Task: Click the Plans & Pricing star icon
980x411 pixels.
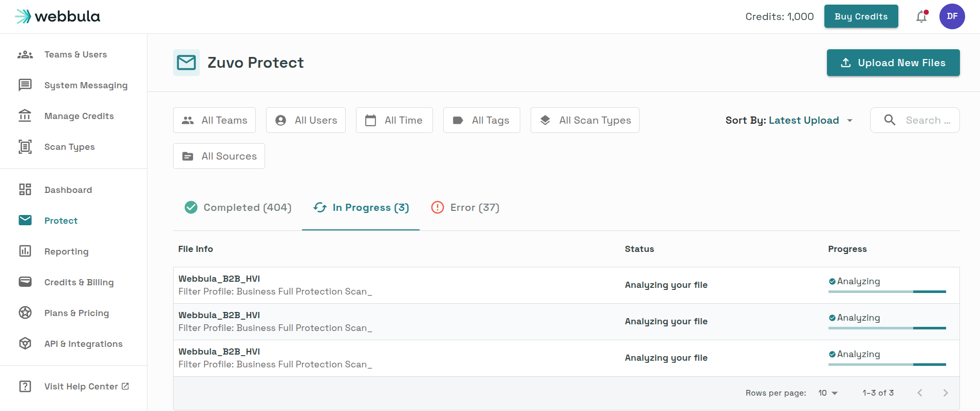Action: (25, 313)
